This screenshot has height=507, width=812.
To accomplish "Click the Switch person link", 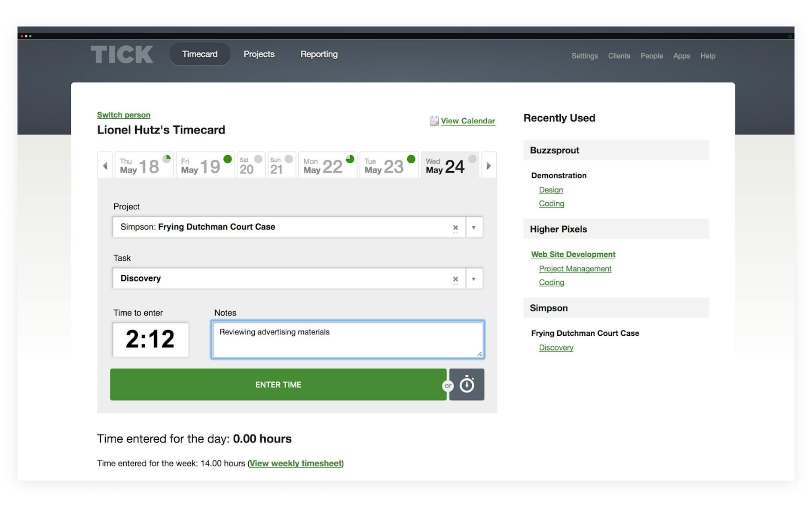I will (123, 115).
